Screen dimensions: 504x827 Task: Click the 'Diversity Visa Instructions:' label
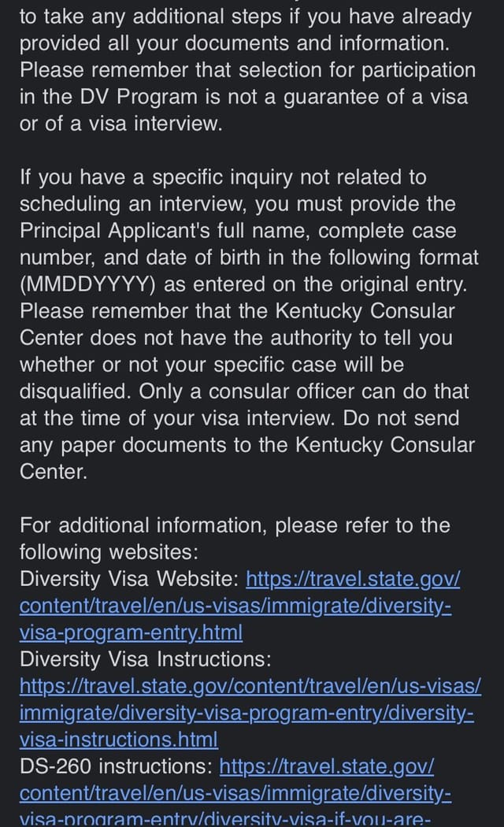(146, 659)
